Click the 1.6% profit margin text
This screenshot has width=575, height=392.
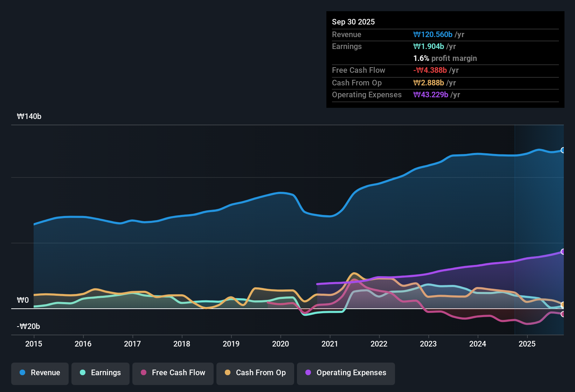coord(445,58)
